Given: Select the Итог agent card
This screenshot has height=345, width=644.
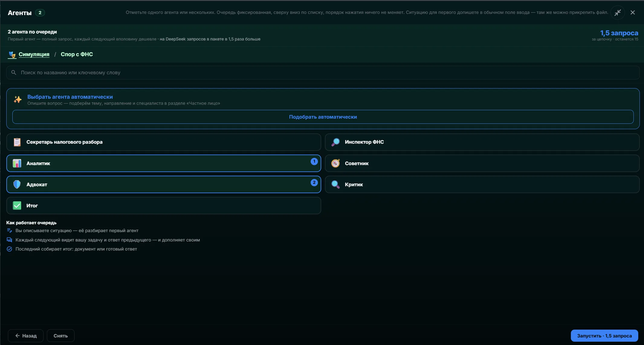Looking at the screenshot, I should 163,206.
